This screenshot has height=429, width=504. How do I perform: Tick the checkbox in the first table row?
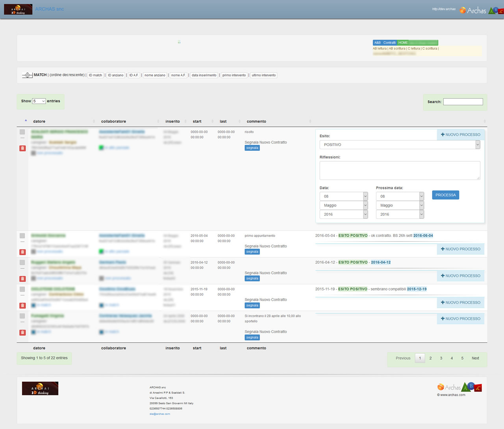(22, 132)
